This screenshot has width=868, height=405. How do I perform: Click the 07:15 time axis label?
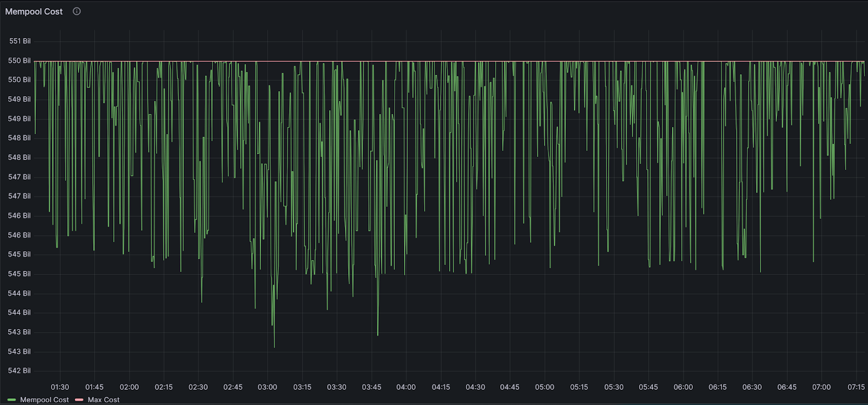coord(856,387)
